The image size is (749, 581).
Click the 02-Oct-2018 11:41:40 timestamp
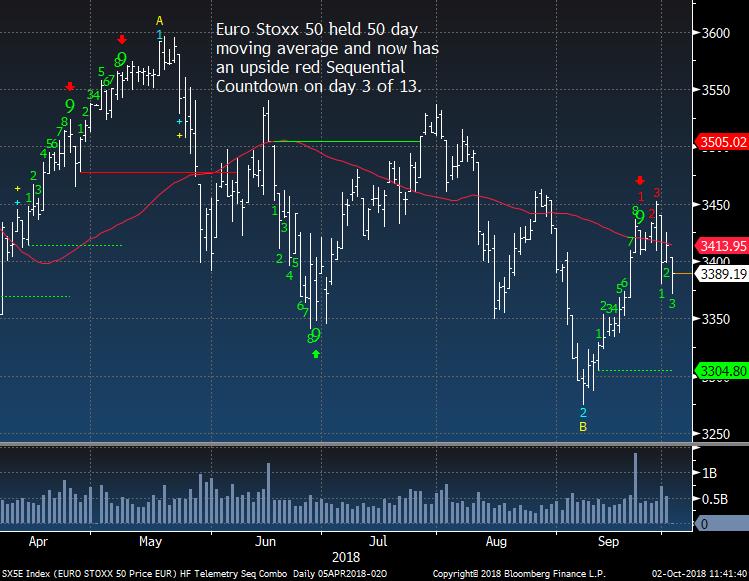[699, 573]
